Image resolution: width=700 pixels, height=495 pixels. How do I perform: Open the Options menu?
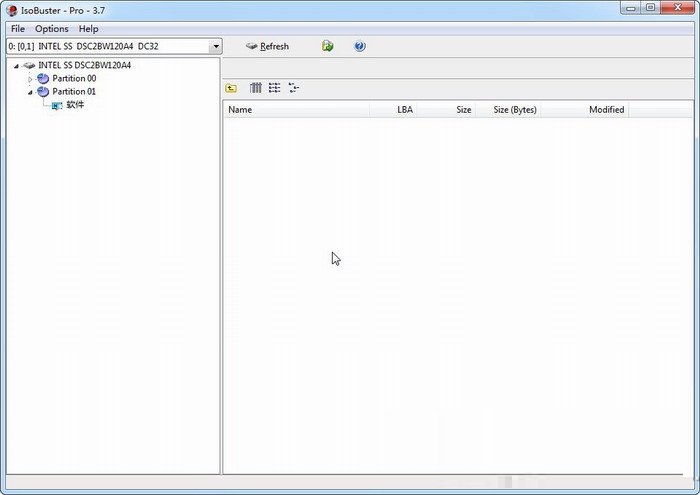[52, 29]
